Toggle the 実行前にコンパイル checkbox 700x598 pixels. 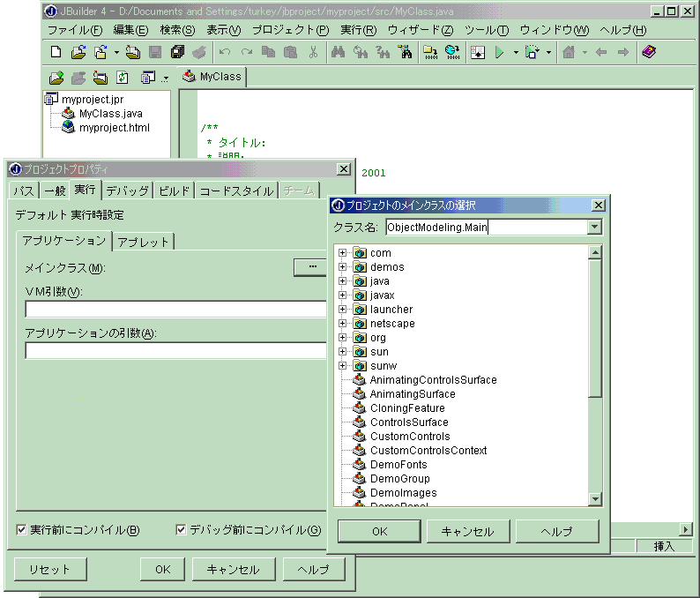pos(22,530)
